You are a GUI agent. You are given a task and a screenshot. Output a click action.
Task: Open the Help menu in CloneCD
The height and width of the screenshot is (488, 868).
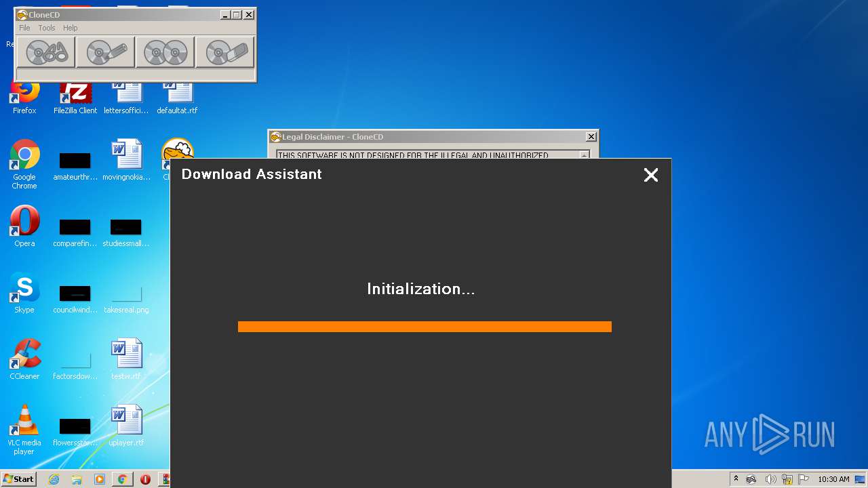[71, 28]
